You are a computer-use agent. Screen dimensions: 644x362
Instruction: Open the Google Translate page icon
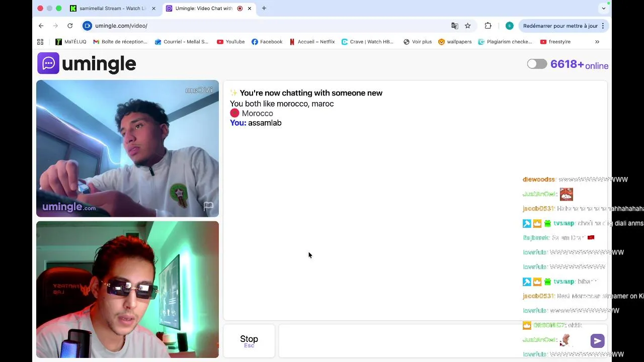pos(454,26)
